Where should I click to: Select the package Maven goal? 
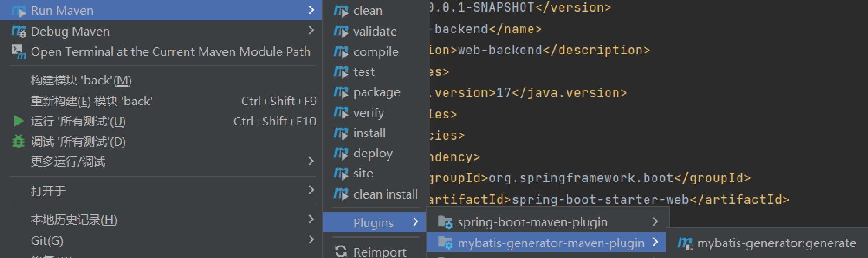click(376, 92)
